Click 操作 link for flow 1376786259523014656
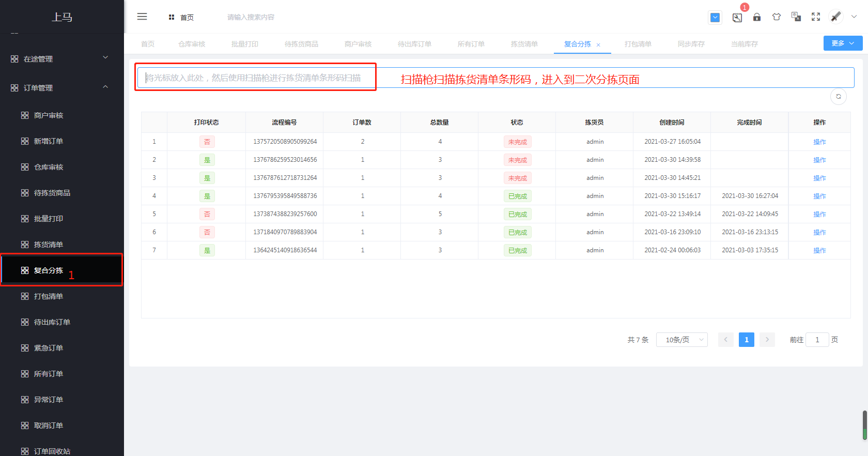Viewport: 868px width, 456px height. click(819, 160)
